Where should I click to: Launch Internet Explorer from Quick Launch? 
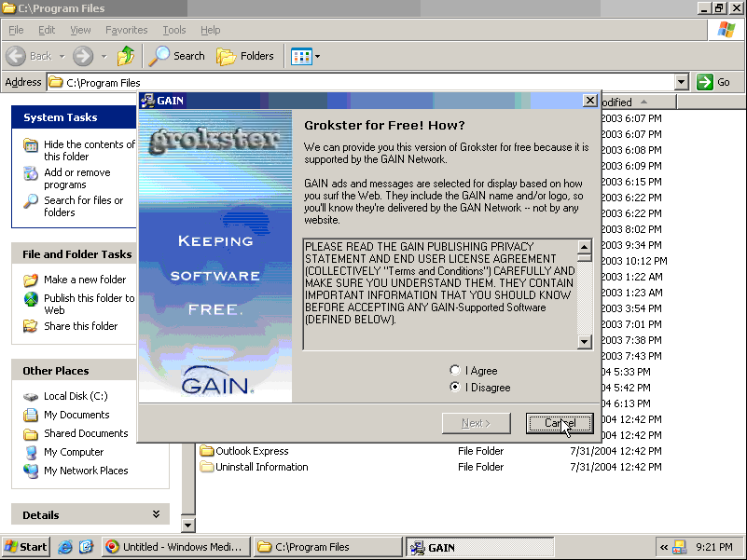tap(64, 547)
